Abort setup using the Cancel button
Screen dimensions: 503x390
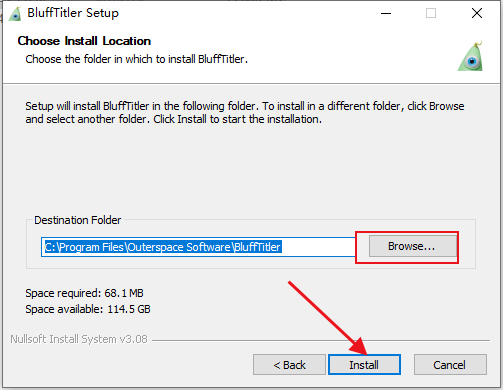450,365
